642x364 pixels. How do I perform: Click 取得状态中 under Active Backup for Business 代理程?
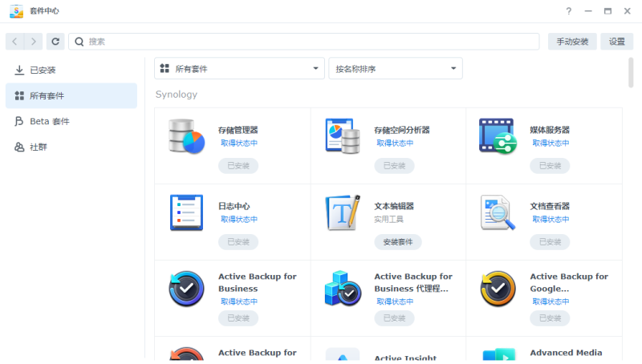pos(395,301)
